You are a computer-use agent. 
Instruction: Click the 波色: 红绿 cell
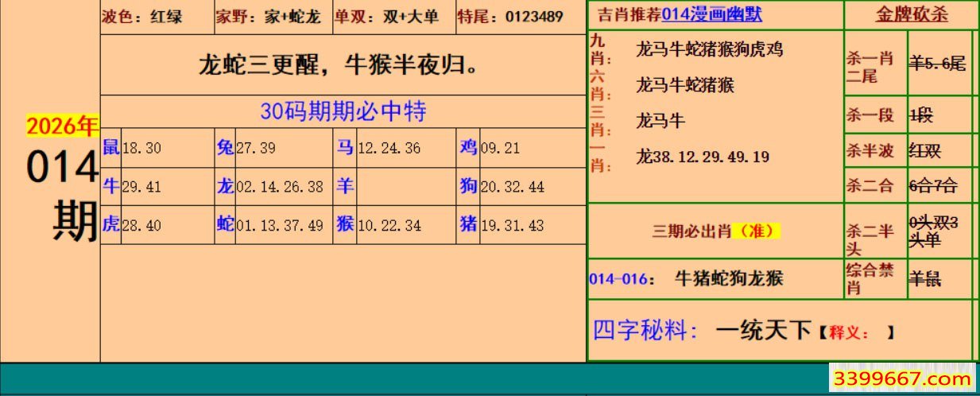click(x=142, y=17)
